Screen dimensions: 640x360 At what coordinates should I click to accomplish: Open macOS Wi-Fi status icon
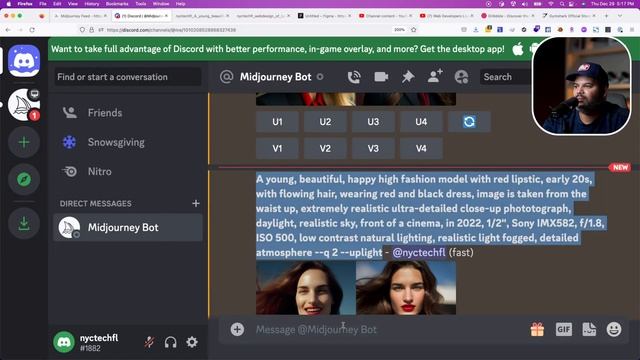(551, 4)
